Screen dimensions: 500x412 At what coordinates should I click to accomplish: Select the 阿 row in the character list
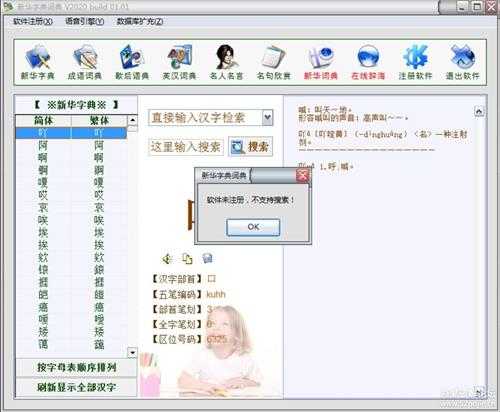click(x=71, y=145)
